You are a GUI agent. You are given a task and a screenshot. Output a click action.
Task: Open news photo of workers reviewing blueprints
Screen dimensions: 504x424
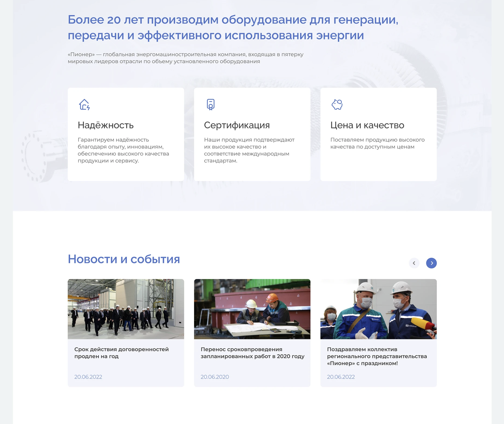252,309
